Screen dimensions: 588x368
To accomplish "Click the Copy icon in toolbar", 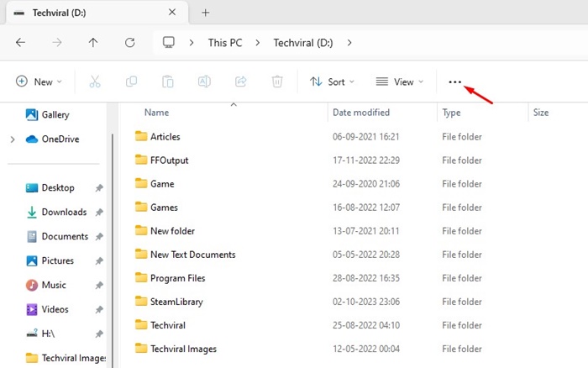I will pyautogui.click(x=131, y=81).
